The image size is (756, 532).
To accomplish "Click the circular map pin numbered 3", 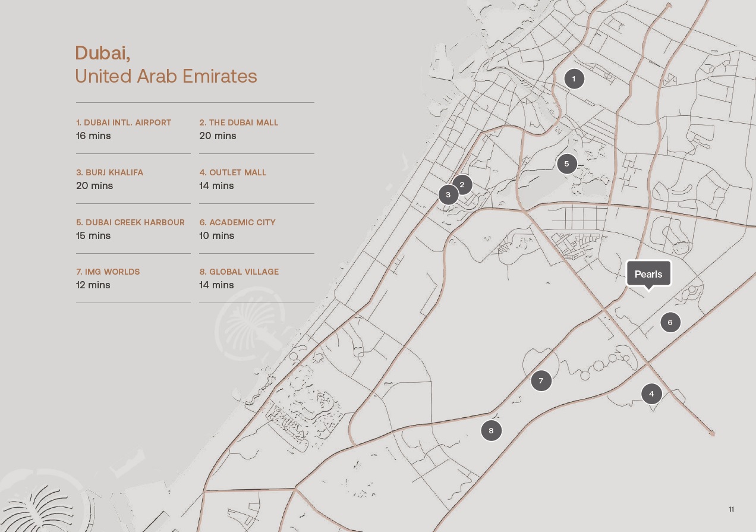I will click(448, 194).
